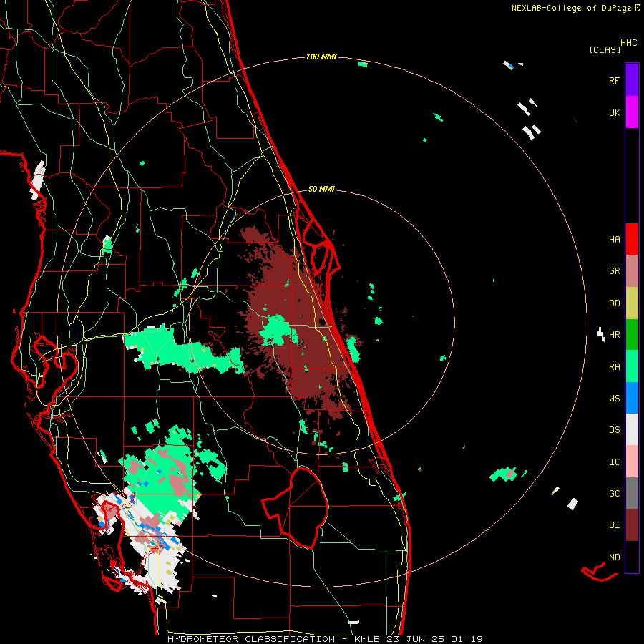Click the GC legend label
This screenshot has width=644, height=644.
pos(614,494)
